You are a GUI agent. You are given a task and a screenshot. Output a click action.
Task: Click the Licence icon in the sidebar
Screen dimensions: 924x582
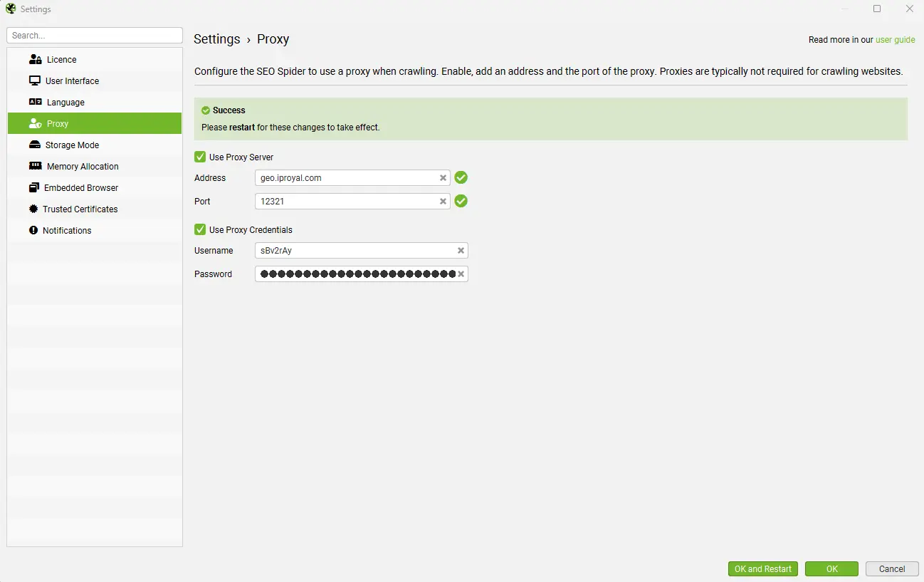coord(35,60)
